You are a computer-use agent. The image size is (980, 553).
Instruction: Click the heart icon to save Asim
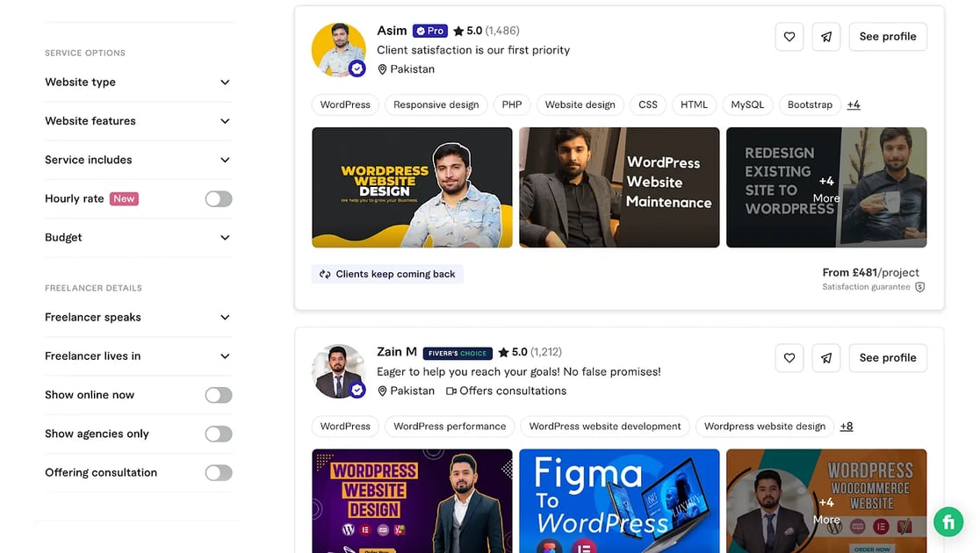(789, 37)
